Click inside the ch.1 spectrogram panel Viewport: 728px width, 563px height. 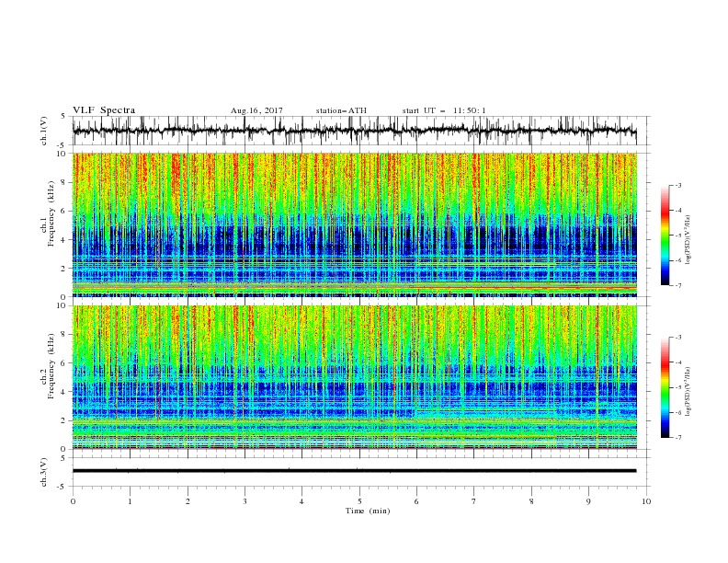[355, 224]
